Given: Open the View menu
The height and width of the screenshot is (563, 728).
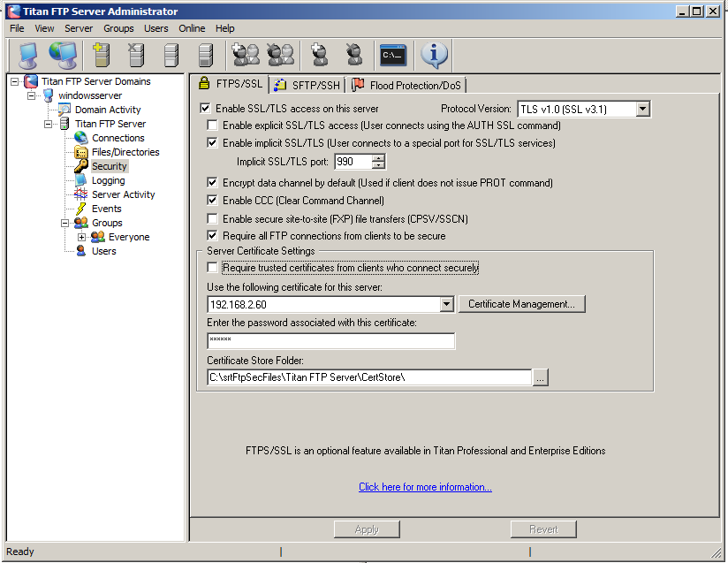Looking at the screenshot, I should (44, 28).
